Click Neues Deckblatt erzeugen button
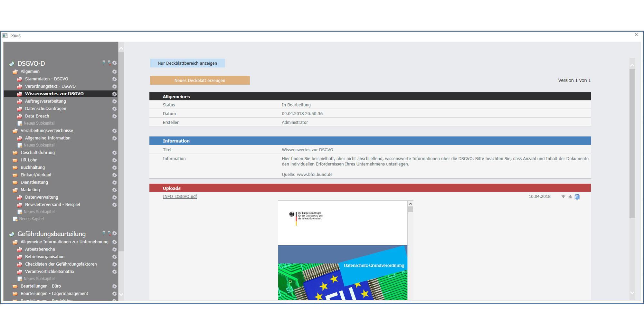 click(x=200, y=80)
